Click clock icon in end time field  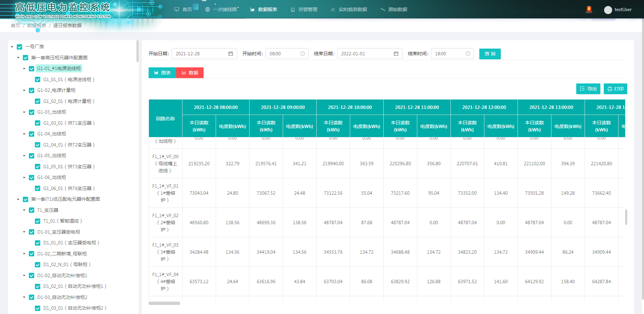(468, 54)
